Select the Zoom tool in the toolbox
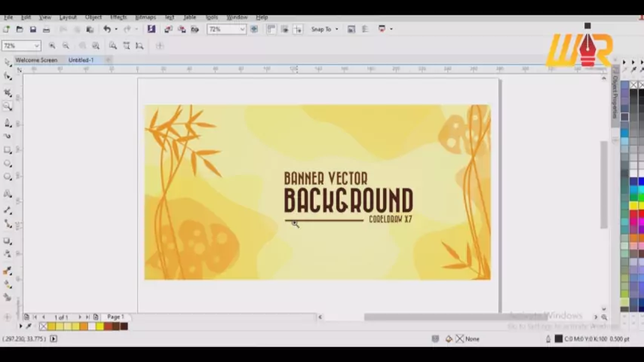Screen dimensions: 644x362 coord(8,106)
